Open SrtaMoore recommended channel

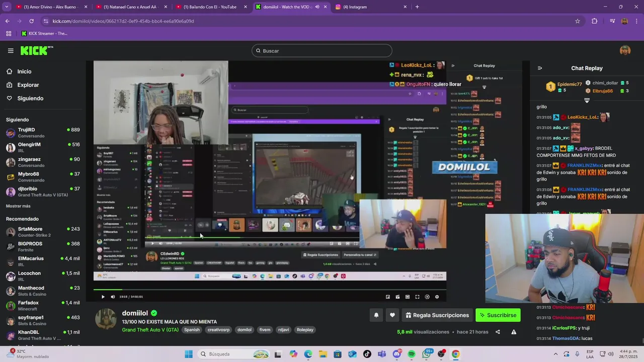click(x=43, y=232)
